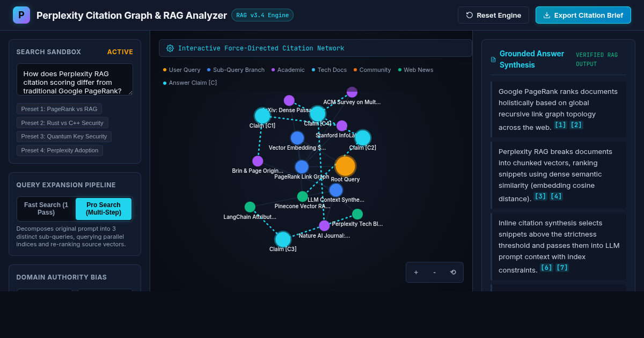Open citation [1] in PageRank claim

click(x=560, y=125)
